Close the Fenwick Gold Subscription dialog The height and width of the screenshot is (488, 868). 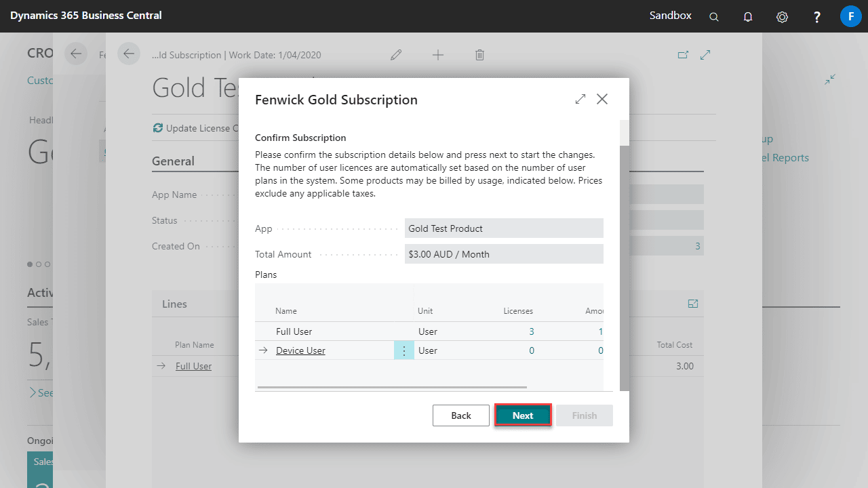[x=602, y=100]
